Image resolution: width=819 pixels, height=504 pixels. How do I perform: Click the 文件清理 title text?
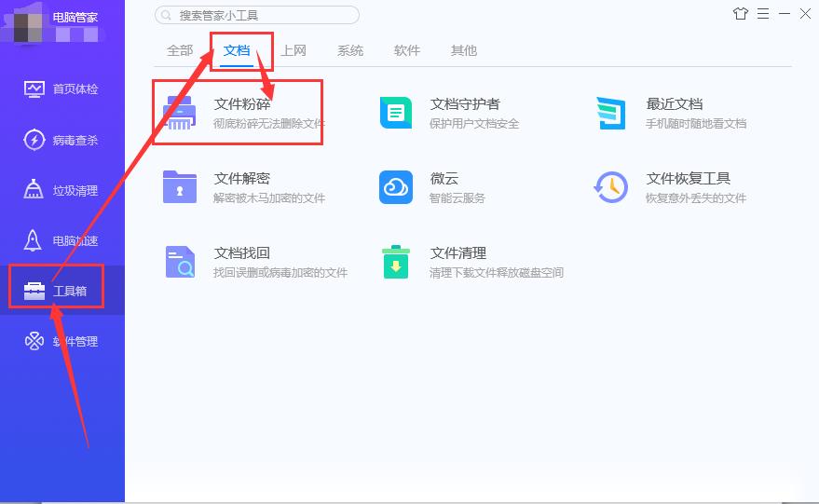click(x=458, y=253)
